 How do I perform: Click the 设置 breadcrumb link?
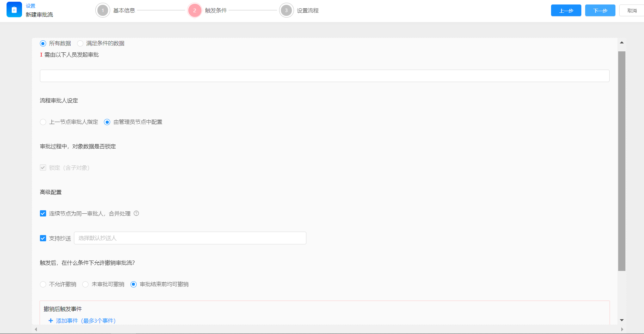coord(31,6)
